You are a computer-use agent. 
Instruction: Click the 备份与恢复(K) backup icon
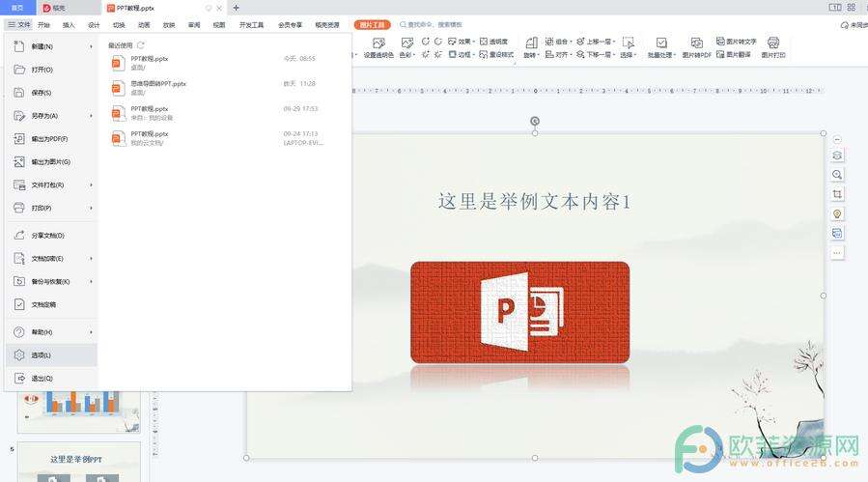18,281
